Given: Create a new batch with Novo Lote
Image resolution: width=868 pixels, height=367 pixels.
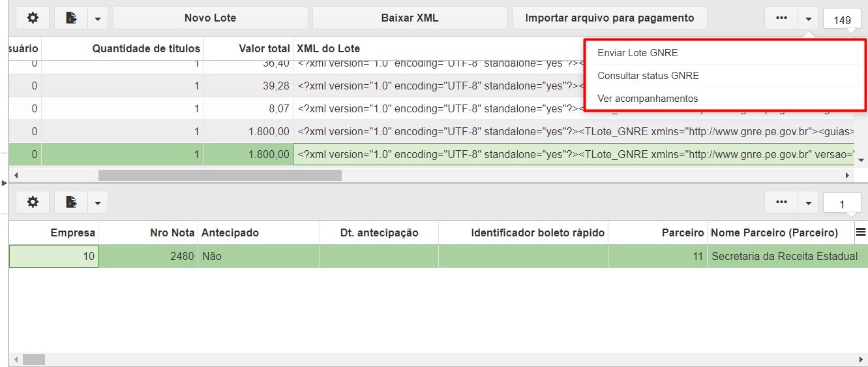Looking at the screenshot, I should point(210,18).
